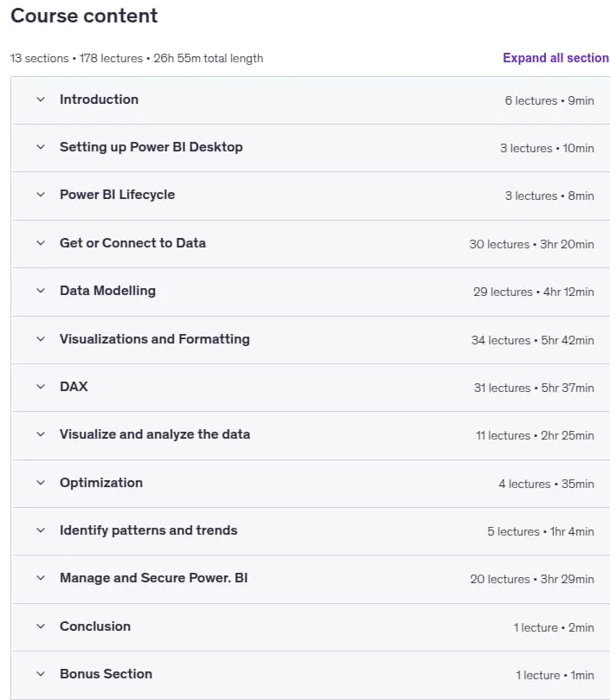This screenshot has height=700, width=610.
Task: Select the Bonus Section heading
Action: [106, 674]
